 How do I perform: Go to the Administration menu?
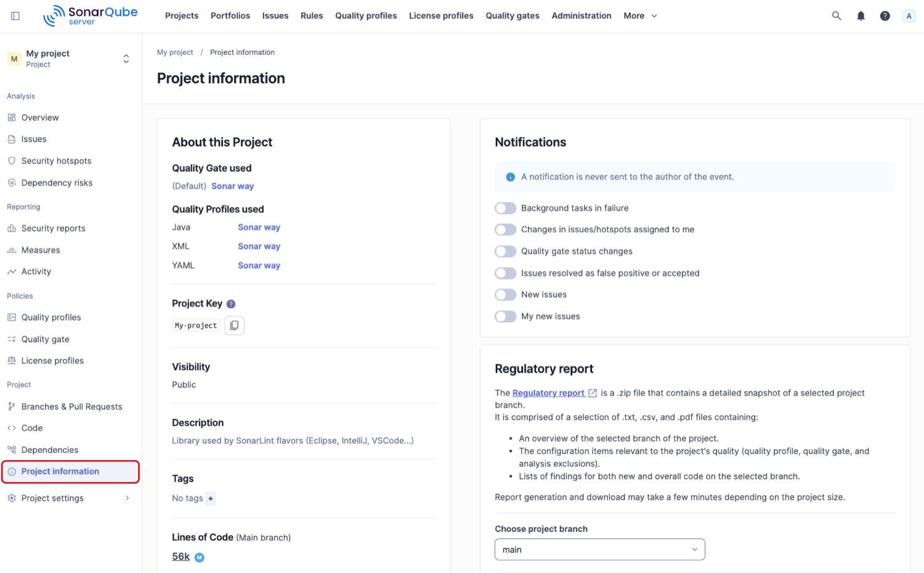(581, 15)
